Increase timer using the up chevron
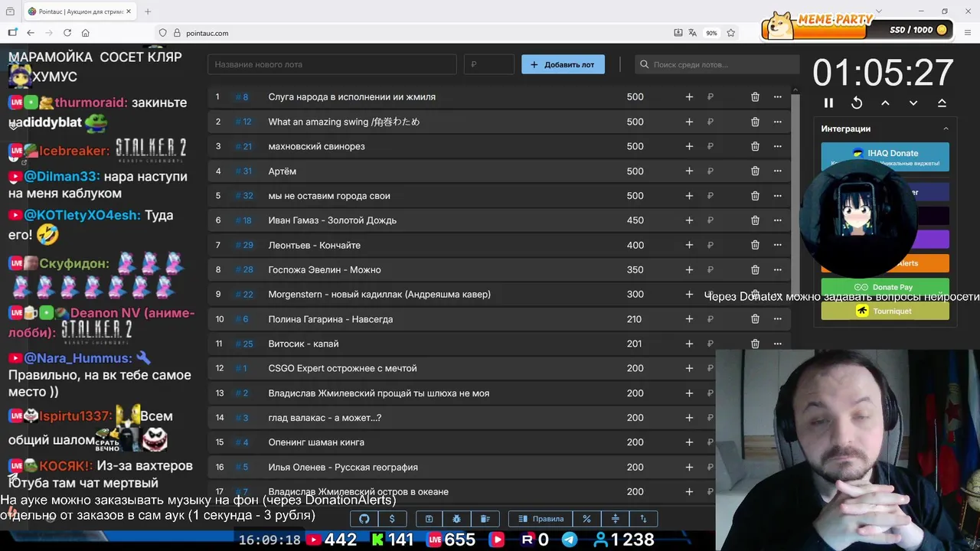The width and height of the screenshot is (980, 551). [885, 103]
